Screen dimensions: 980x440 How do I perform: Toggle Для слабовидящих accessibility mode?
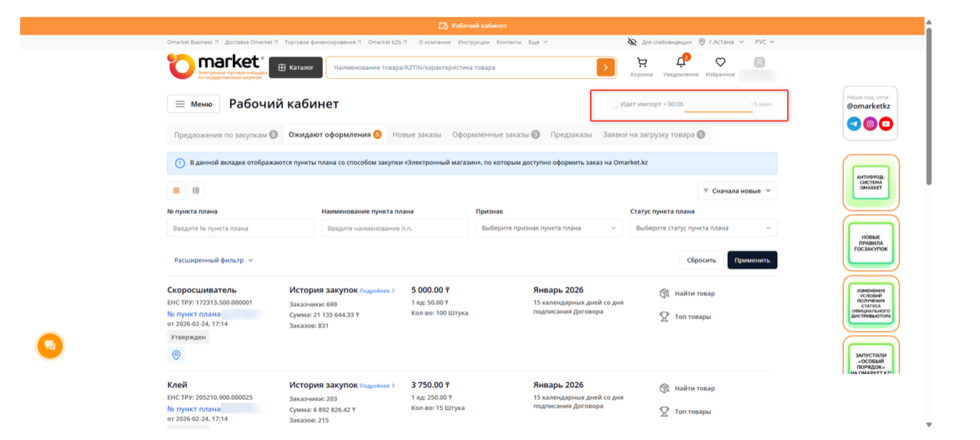tap(660, 42)
